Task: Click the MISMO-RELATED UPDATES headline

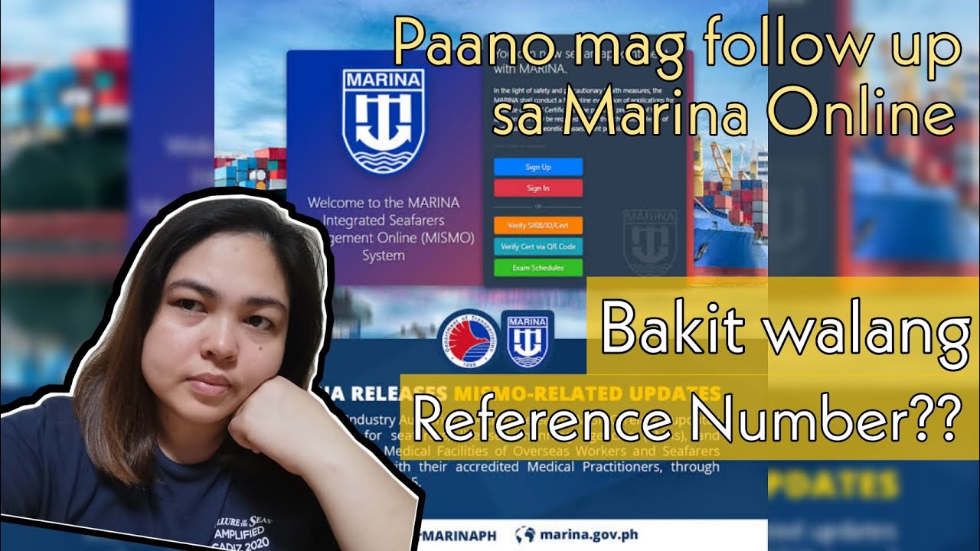Action: coord(587,394)
